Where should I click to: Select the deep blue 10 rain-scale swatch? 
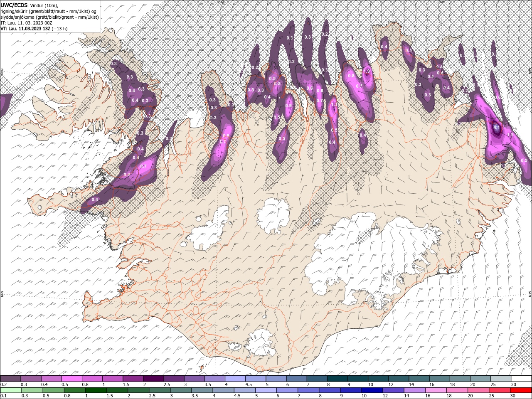[372, 390]
